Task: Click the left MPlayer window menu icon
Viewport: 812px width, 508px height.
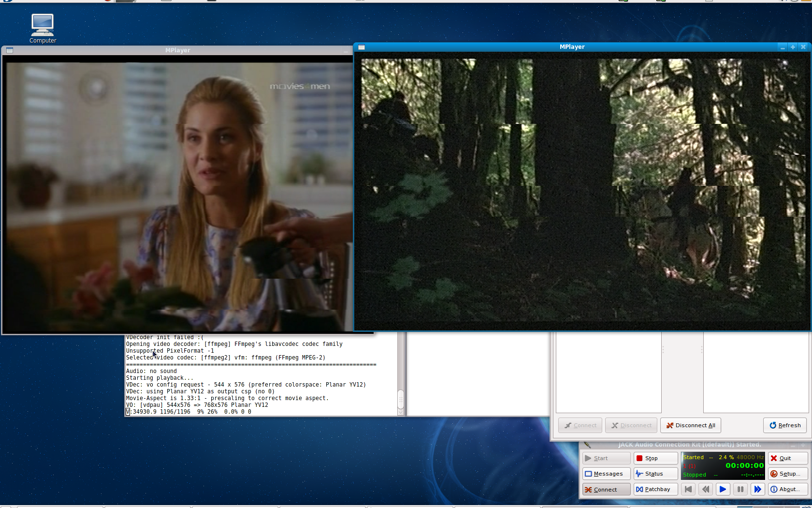Action: click(x=10, y=50)
